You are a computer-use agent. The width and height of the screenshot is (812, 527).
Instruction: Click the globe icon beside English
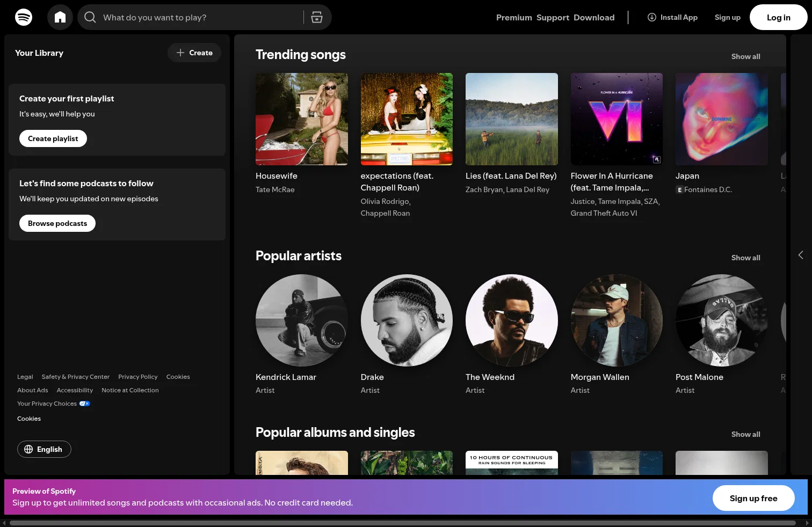click(x=28, y=449)
